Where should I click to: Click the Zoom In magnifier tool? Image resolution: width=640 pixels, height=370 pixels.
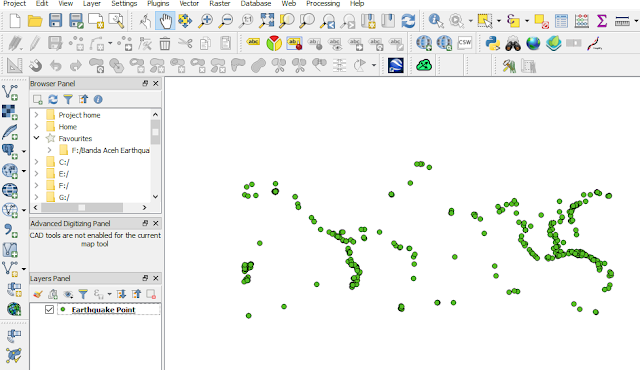click(205, 21)
